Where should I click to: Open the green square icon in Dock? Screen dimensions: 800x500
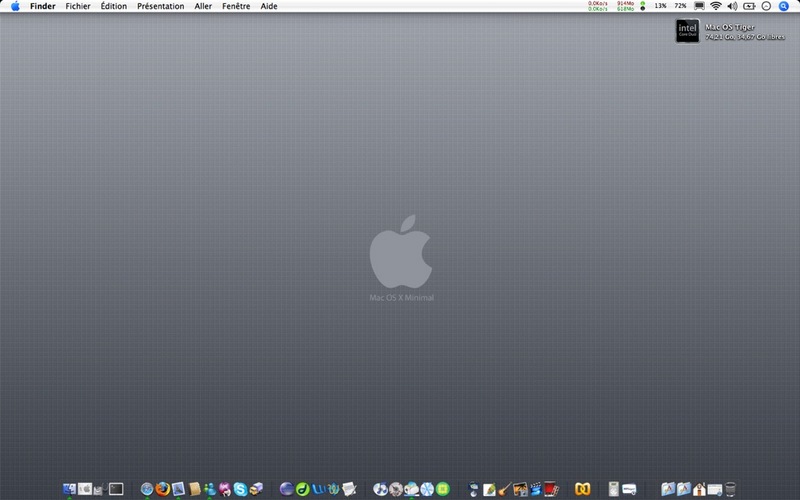tap(443, 489)
